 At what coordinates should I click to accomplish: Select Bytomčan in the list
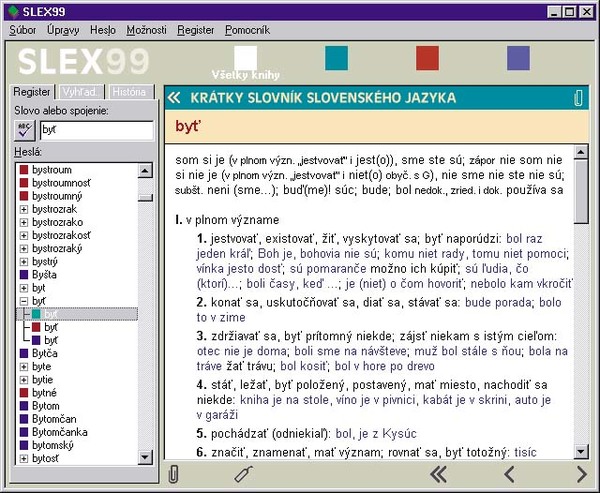coord(48,419)
